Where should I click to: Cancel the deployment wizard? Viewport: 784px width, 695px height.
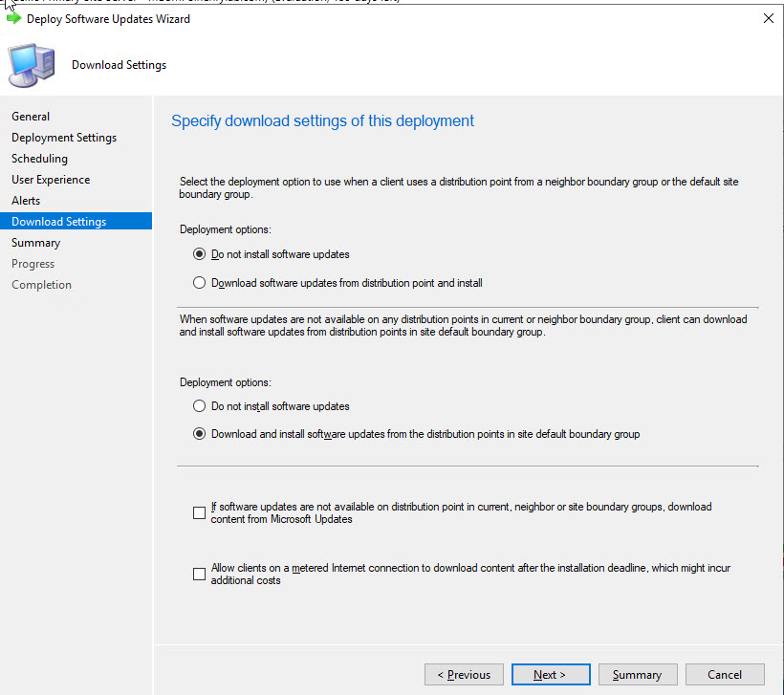725,675
